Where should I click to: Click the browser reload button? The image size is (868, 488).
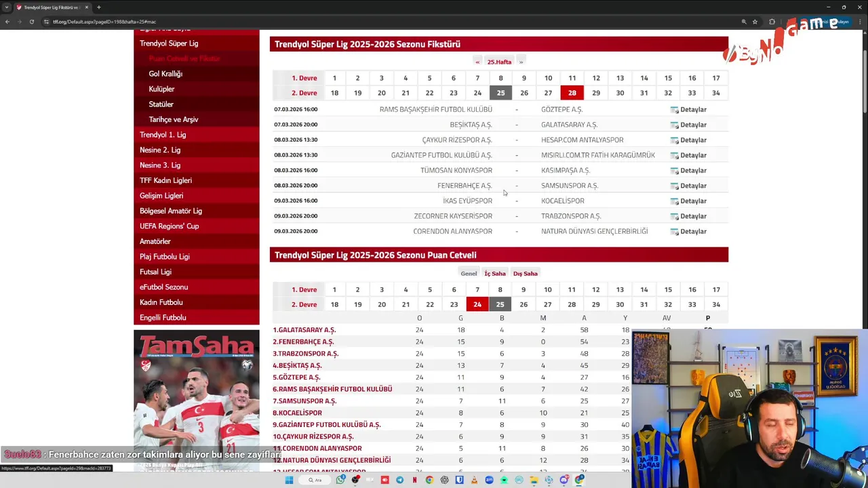coord(32,22)
